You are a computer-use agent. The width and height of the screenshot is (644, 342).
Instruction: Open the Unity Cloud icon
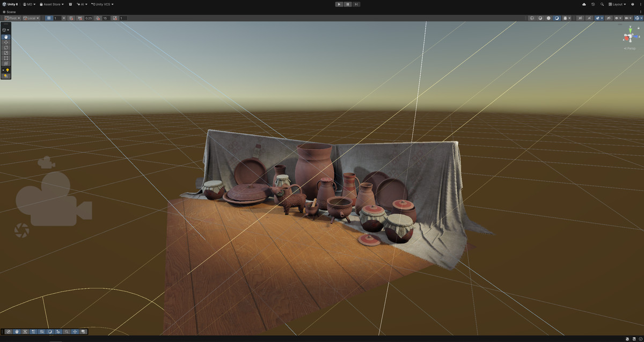(584, 4)
